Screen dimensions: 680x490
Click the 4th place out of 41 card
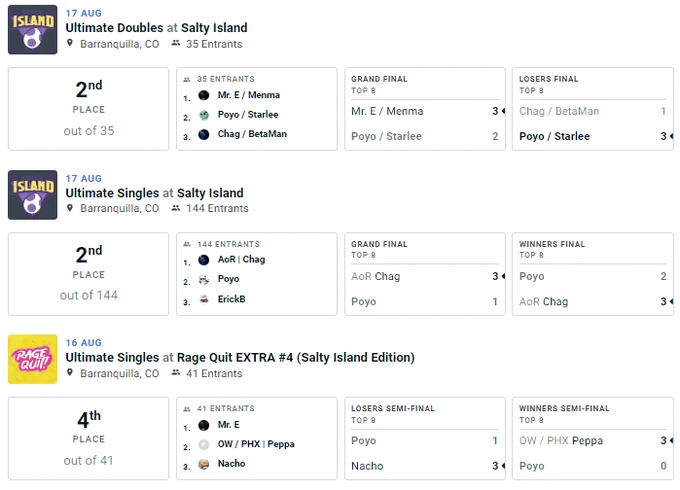pos(88,438)
